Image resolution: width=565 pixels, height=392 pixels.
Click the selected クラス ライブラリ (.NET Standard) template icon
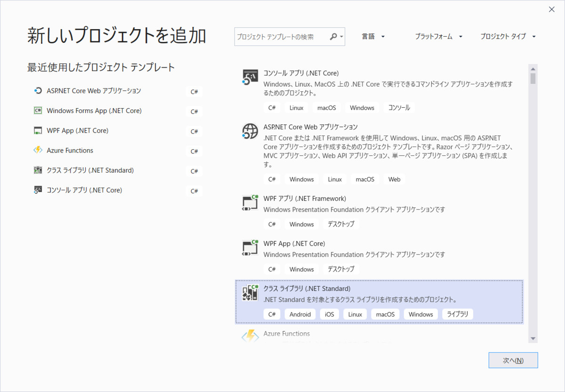point(250,293)
